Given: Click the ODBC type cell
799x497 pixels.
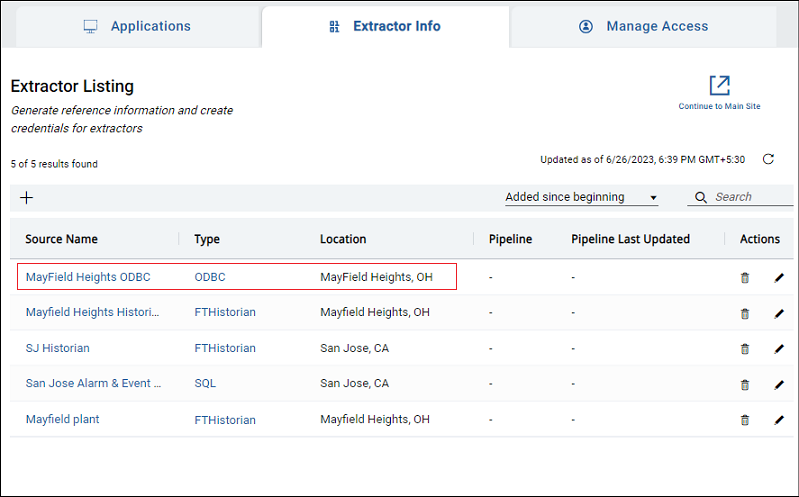Looking at the screenshot, I should (210, 277).
